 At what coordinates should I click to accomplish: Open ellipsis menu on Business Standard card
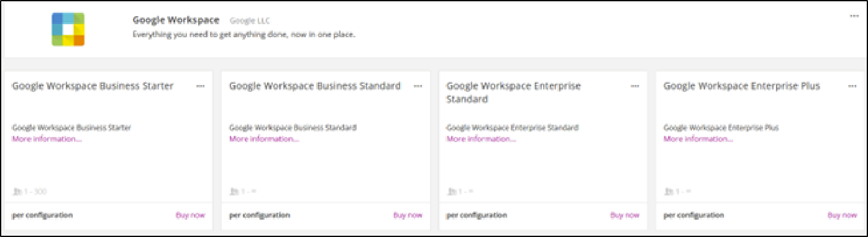(418, 86)
